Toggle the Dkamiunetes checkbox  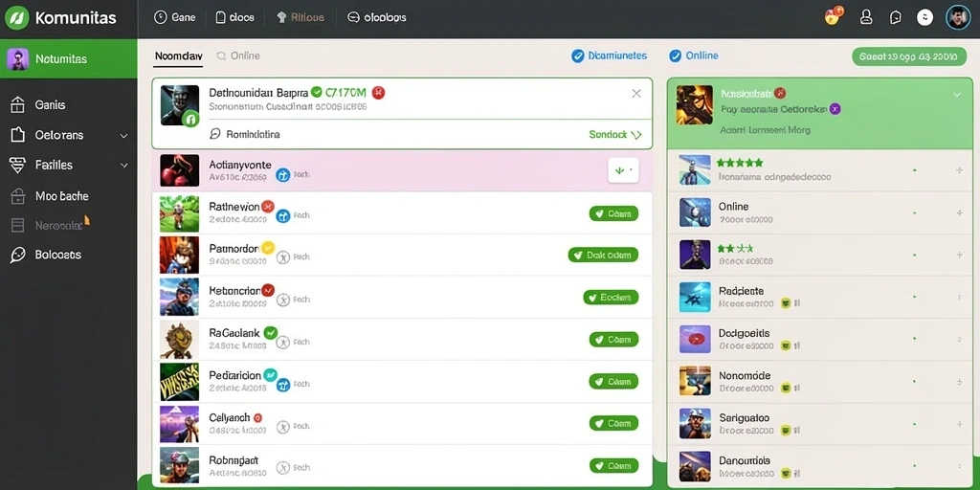click(577, 56)
